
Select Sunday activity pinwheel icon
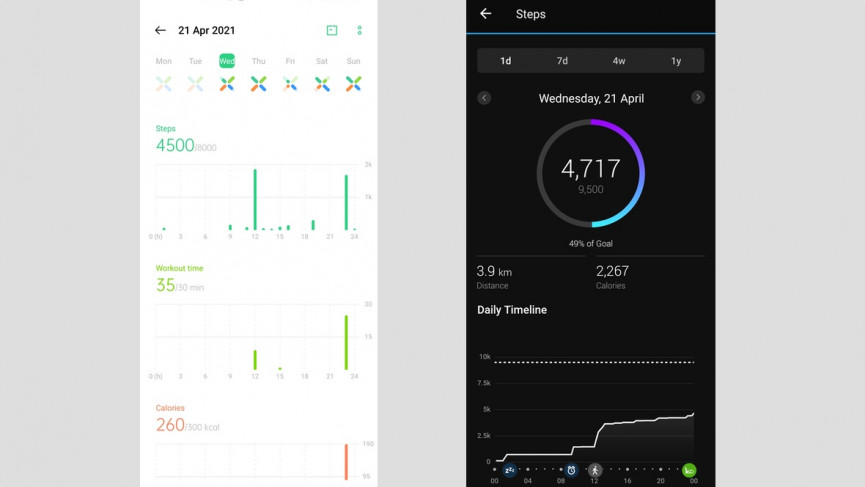coord(353,83)
